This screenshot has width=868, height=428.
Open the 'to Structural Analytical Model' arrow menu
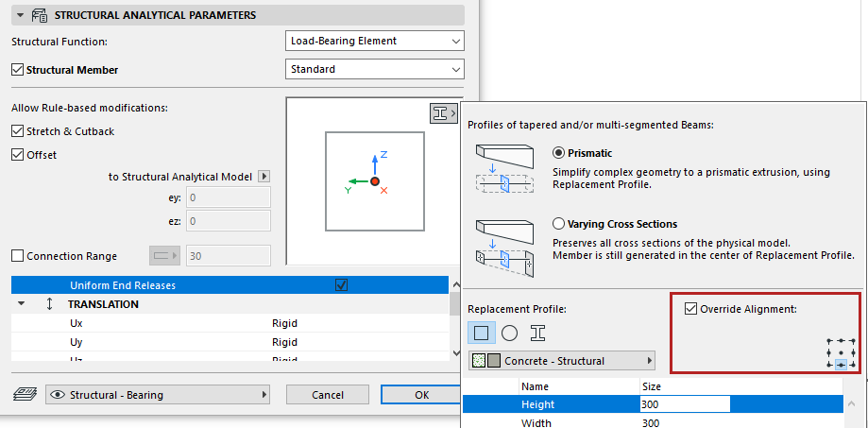[264, 177]
